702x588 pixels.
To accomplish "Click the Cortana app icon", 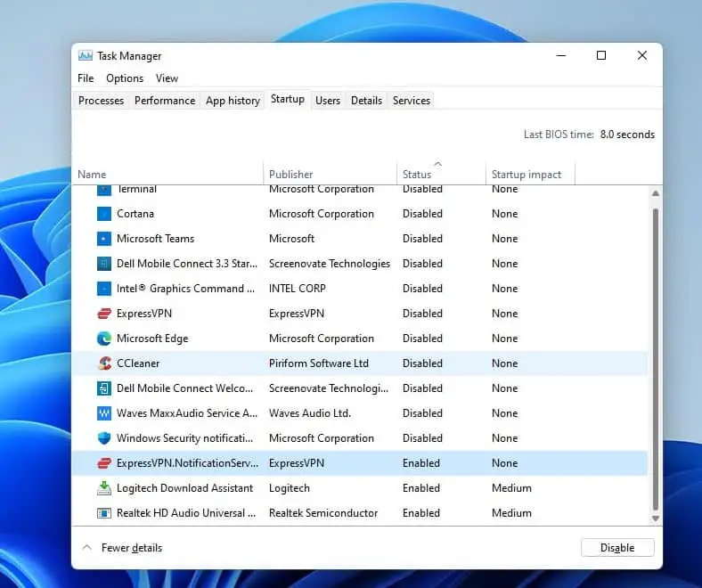I will (x=103, y=214).
